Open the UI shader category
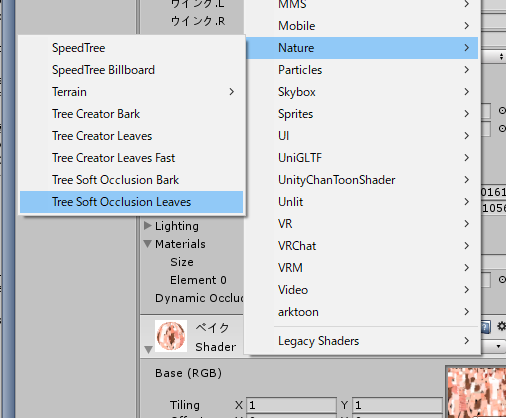 [362, 136]
